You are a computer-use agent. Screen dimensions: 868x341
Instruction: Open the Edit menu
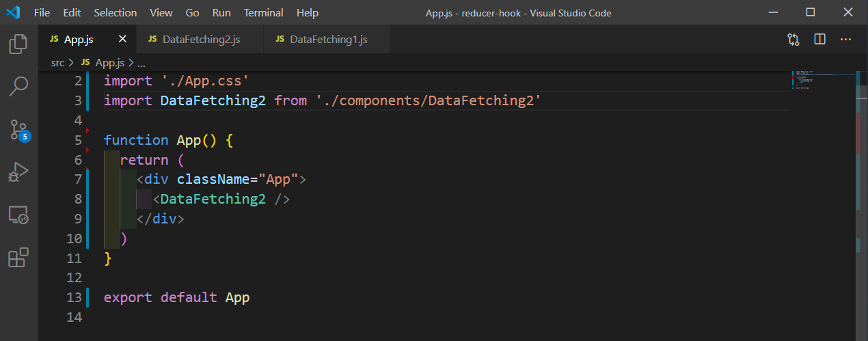point(72,12)
